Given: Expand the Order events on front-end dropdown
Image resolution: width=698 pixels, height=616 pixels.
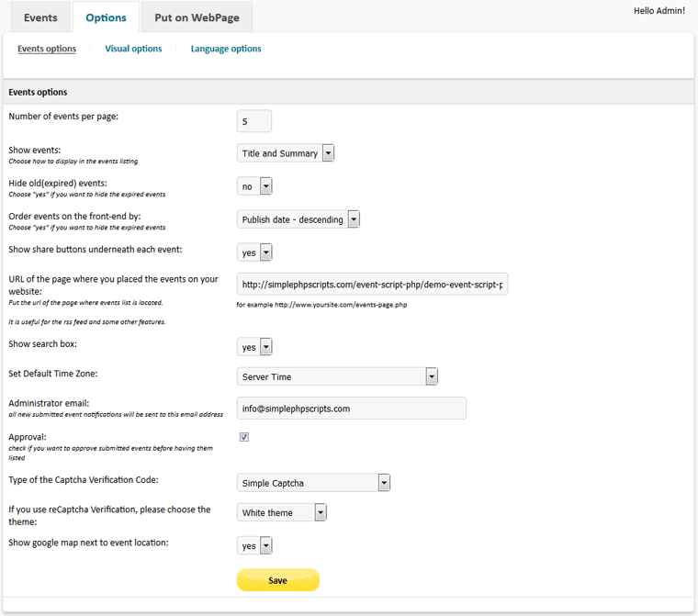Looking at the screenshot, I should (298, 219).
